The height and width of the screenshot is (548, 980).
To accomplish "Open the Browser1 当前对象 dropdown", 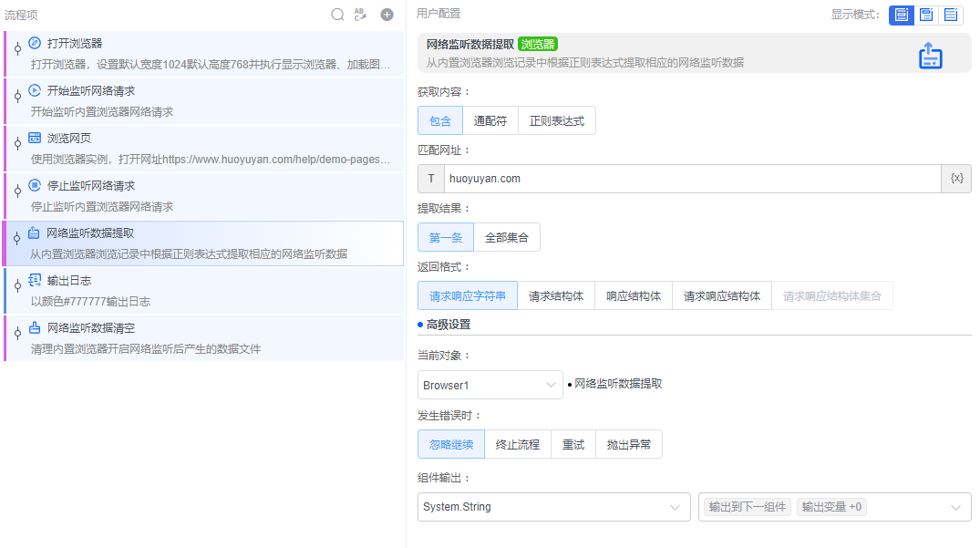I will click(x=490, y=385).
